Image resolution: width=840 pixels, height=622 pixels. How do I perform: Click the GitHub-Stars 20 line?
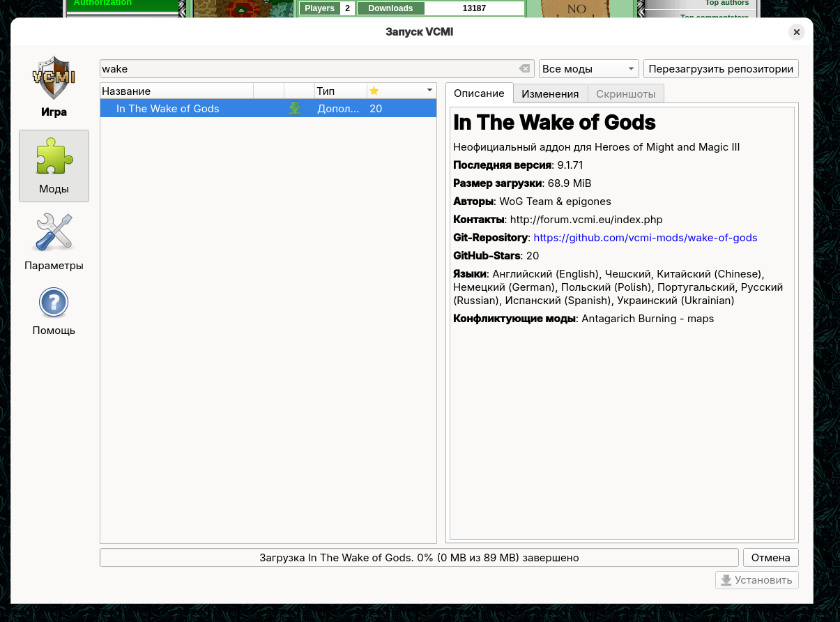pos(496,256)
